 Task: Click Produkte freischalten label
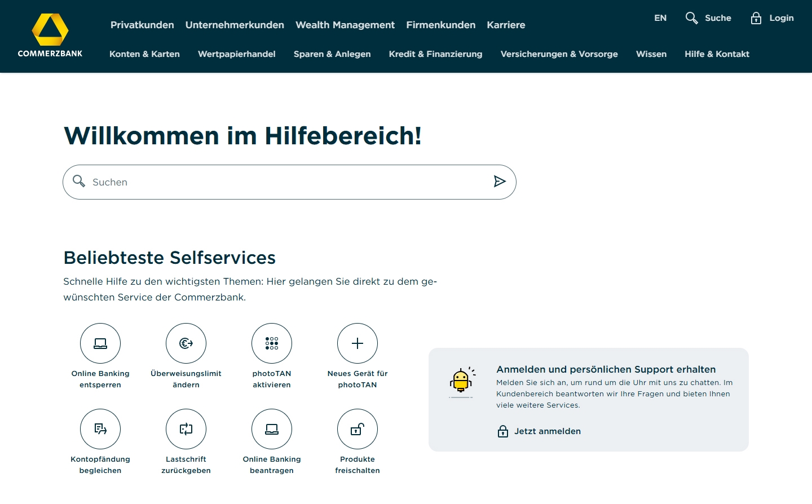point(358,465)
